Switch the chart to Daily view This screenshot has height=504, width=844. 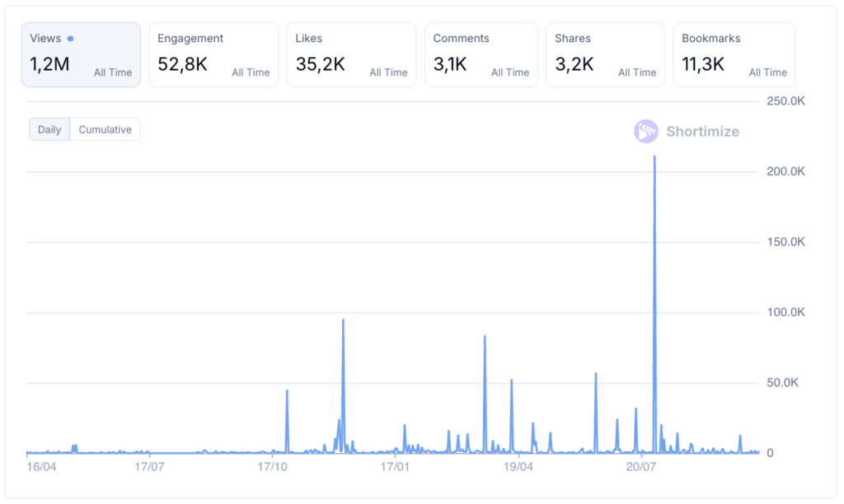tap(49, 129)
